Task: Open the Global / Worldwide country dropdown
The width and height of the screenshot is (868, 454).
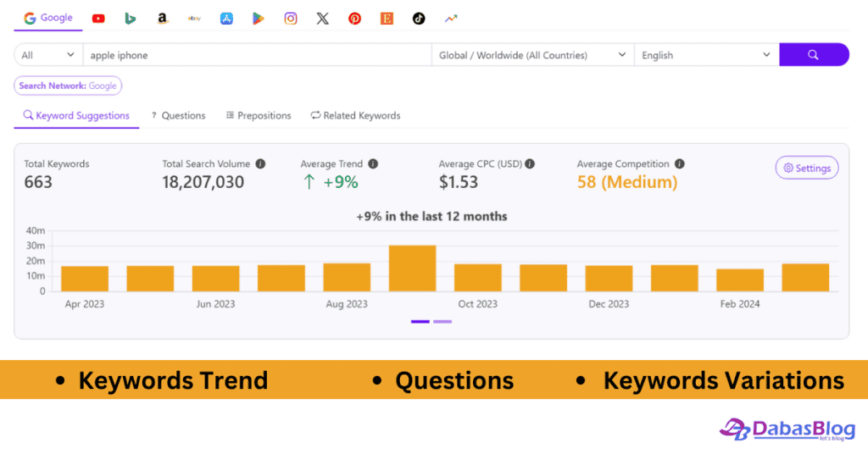Action: pos(532,55)
